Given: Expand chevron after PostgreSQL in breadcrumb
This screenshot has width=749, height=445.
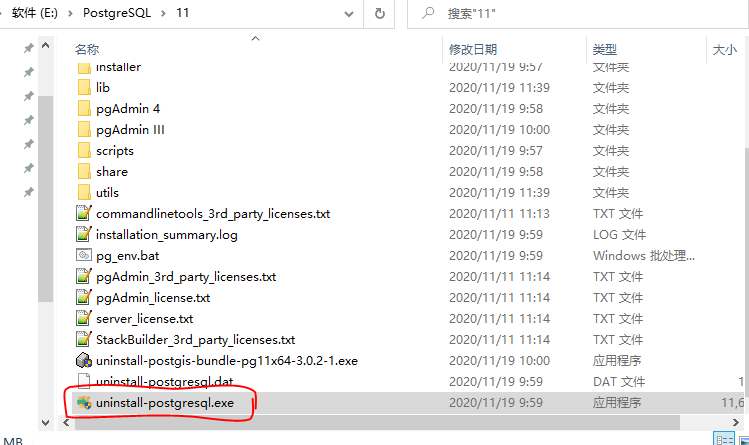Looking at the screenshot, I should point(164,15).
